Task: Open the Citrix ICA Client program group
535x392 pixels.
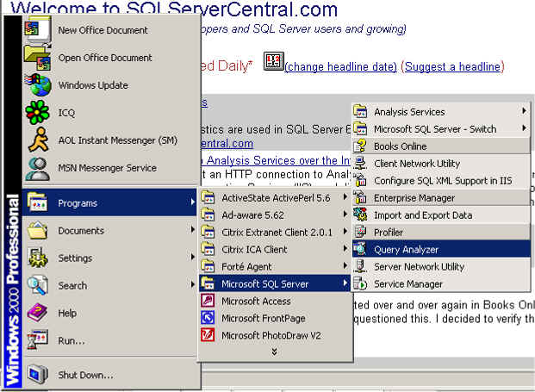Action: 275,249
